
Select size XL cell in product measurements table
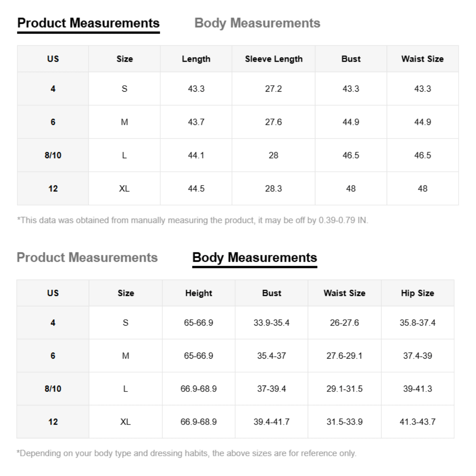(125, 188)
